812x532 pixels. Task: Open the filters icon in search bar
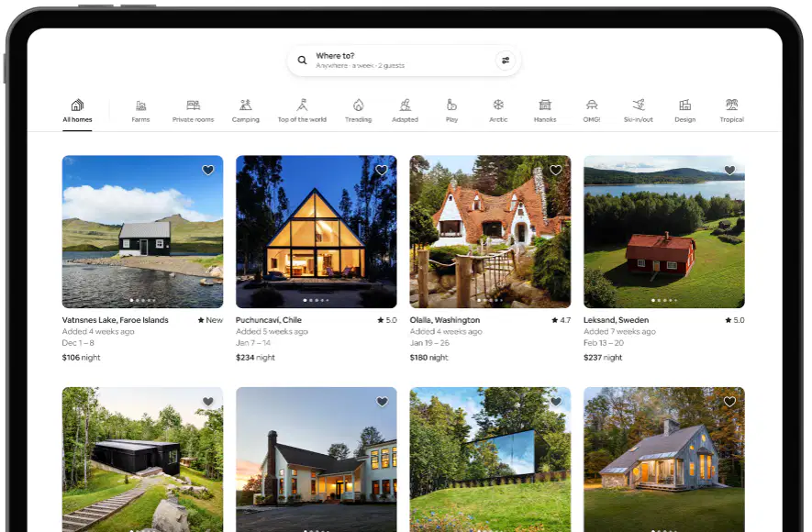click(x=506, y=60)
